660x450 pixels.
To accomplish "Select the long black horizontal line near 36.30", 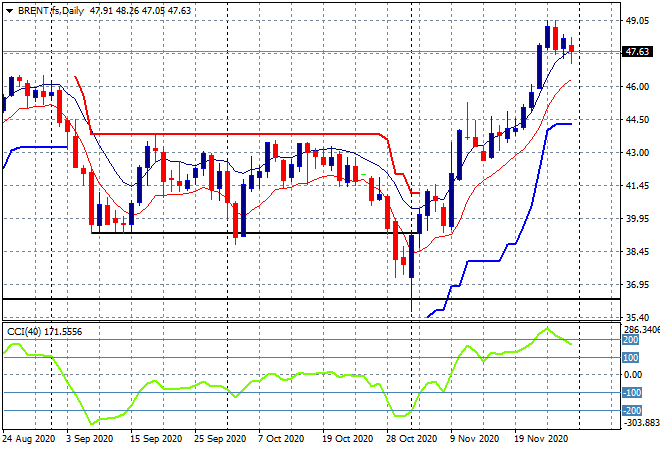I will (x=311, y=299).
